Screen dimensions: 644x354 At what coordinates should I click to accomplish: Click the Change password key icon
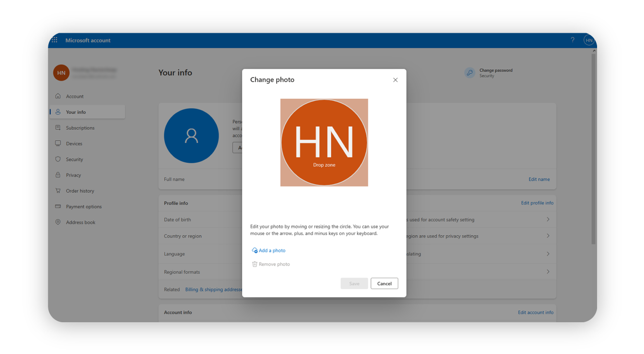click(x=469, y=72)
